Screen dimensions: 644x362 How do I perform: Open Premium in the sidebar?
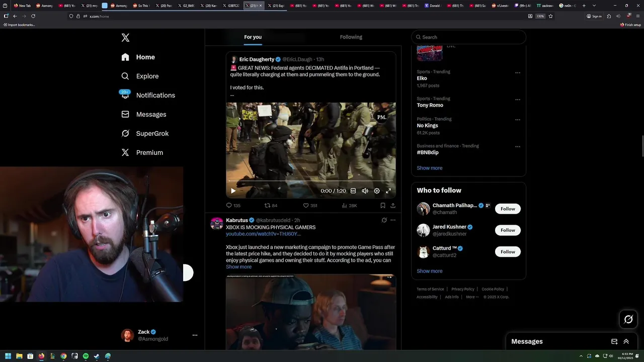[x=142, y=153]
